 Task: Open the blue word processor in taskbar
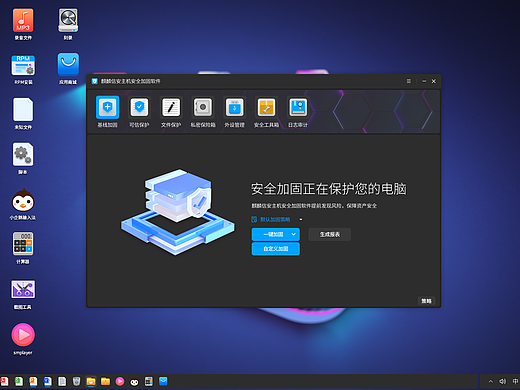(48, 381)
